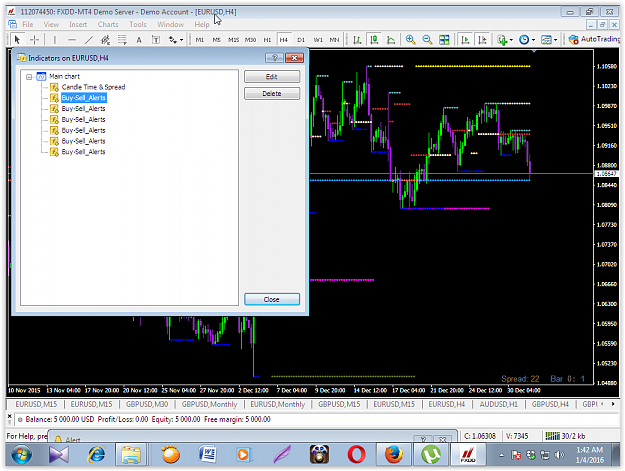The height and width of the screenshot is (471, 625).
Task: Click the connection status 30/2 kb indicator
Action: [x=565, y=436]
